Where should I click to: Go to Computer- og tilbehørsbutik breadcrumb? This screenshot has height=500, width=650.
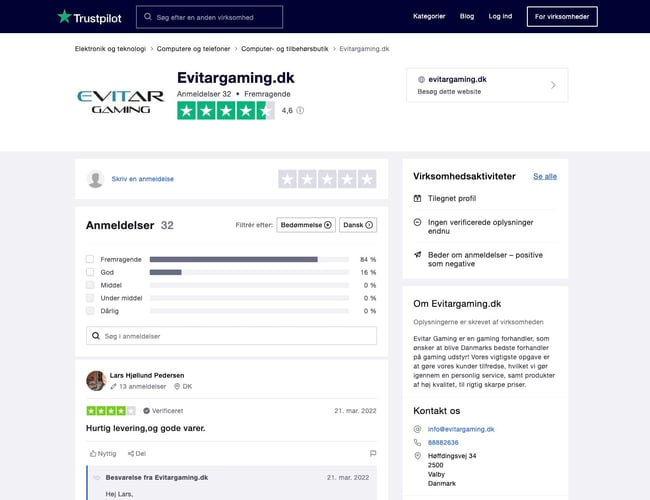[x=285, y=49]
